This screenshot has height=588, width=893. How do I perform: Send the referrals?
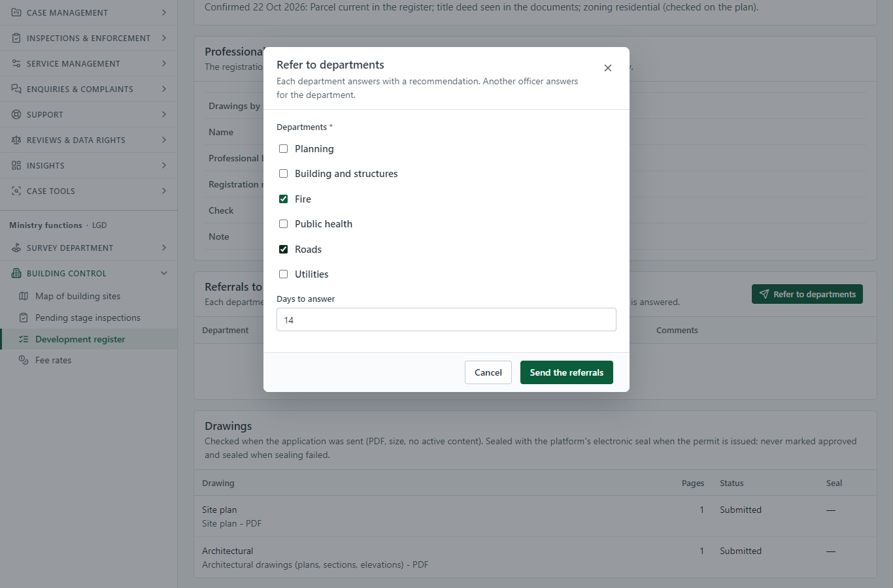point(567,372)
